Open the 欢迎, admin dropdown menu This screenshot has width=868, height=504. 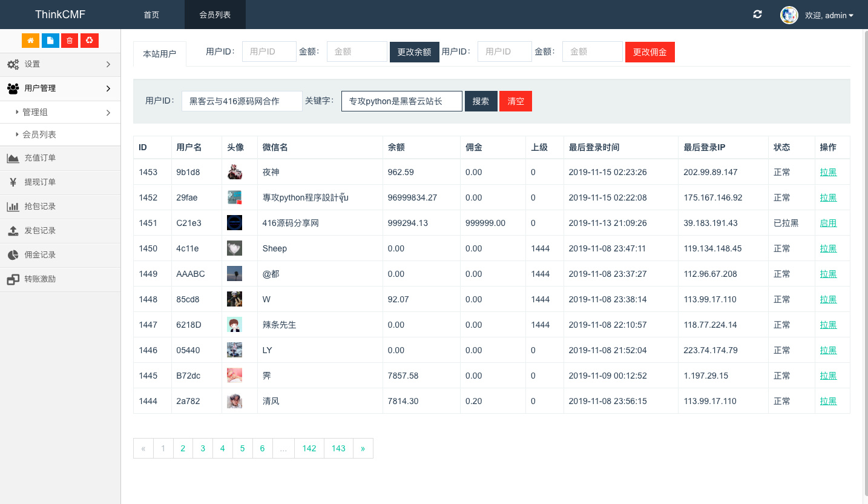829,15
